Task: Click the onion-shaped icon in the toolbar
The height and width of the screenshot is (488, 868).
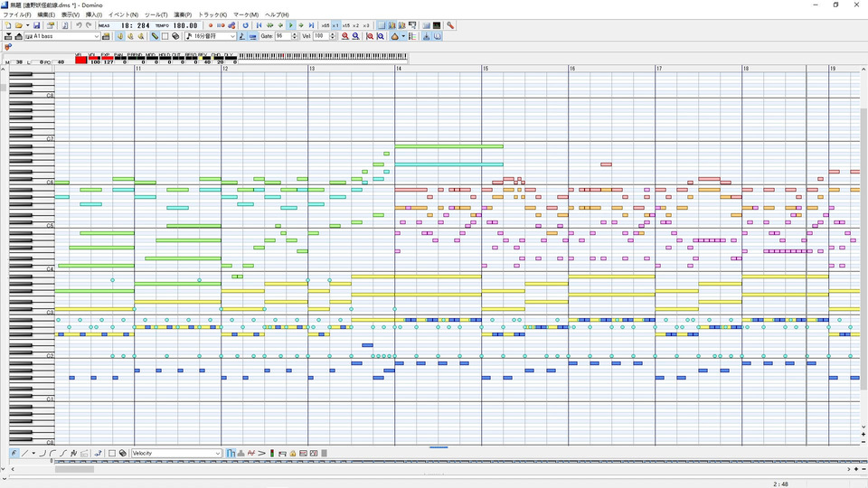Action: pyautogui.click(x=395, y=36)
